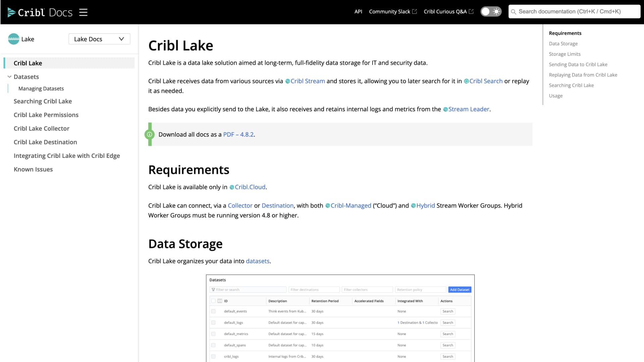Download the PDF – 4.8.2 link

tap(238, 134)
